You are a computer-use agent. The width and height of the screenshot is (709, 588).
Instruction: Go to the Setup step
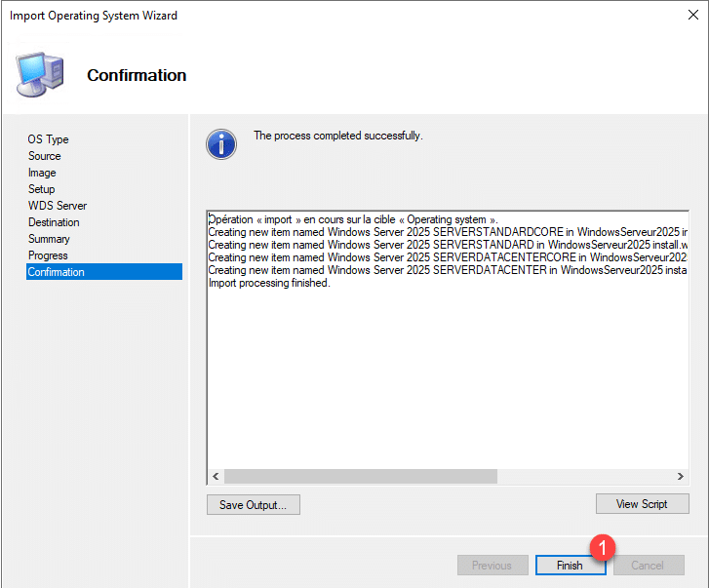41,189
